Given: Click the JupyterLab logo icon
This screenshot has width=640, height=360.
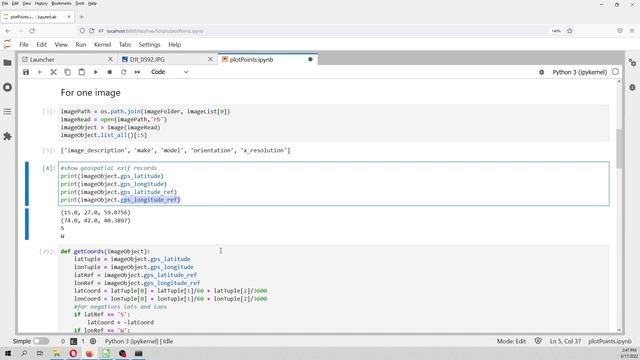Looking at the screenshot, I should point(7,44).
